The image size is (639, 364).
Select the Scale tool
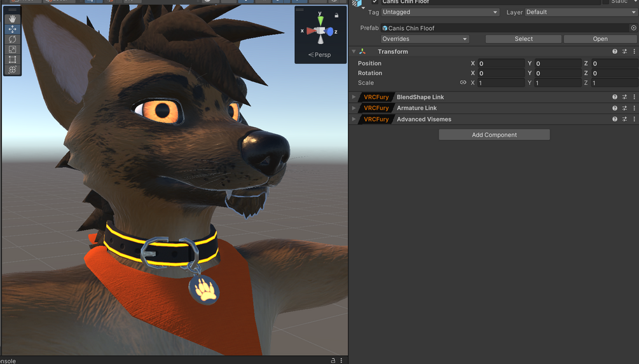point(12,50)
